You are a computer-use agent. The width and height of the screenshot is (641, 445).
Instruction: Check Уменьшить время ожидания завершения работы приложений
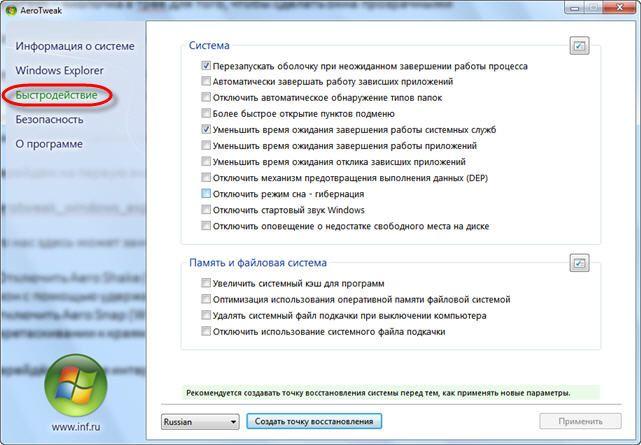(206, 145)
